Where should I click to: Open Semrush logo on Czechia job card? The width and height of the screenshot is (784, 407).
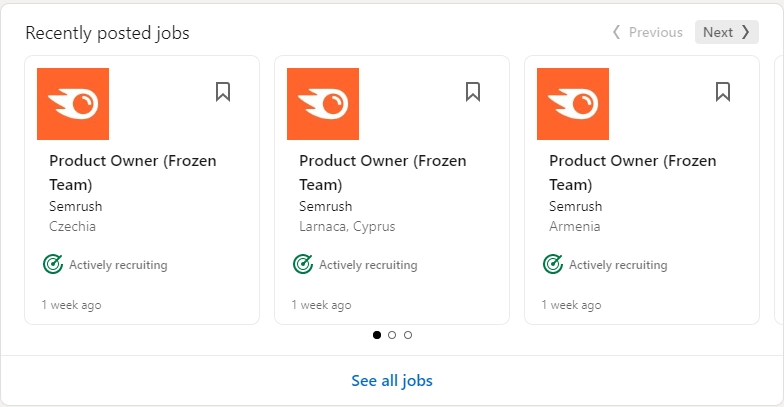pyautogui.click(x=73, y=104)
